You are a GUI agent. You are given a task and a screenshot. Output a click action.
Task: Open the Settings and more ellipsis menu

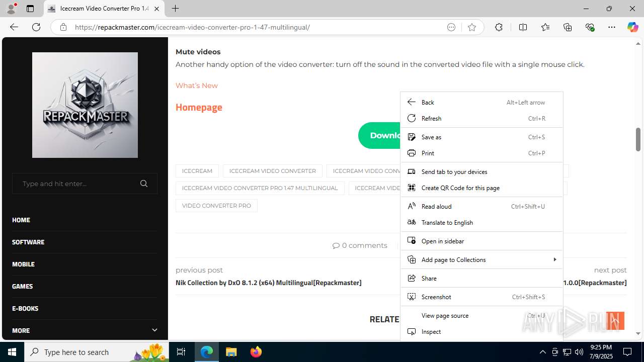pyautogui.click(x=612, y=27)
